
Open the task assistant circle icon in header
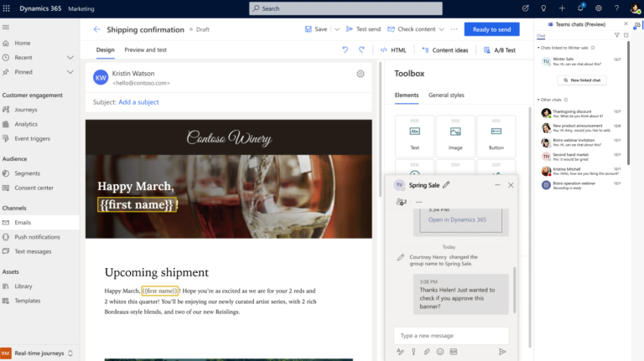(525, 8)
